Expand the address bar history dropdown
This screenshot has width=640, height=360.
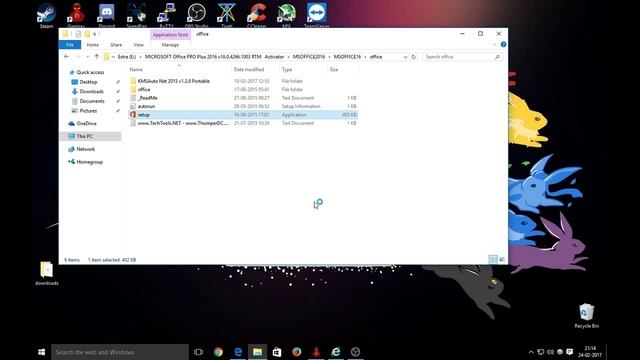coord(405,57)
